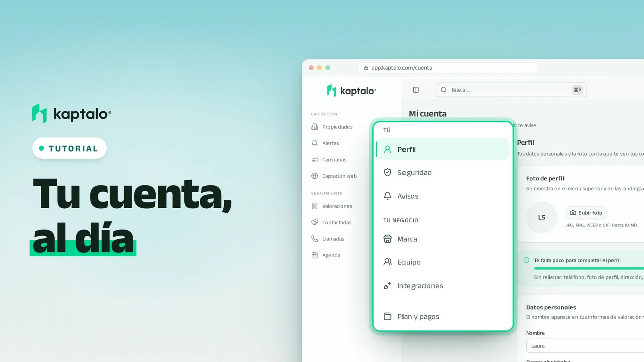
Task: Click the Nombre field containing Laura
Action: pos(585,346)
